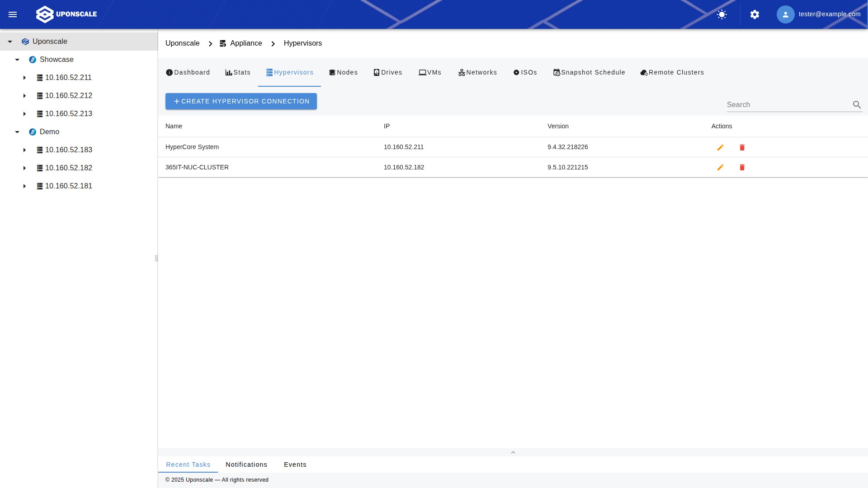Viewport: 868px width, 488px height.
Task: Click the Uponscale logo in the header
Action: (66, 14)
